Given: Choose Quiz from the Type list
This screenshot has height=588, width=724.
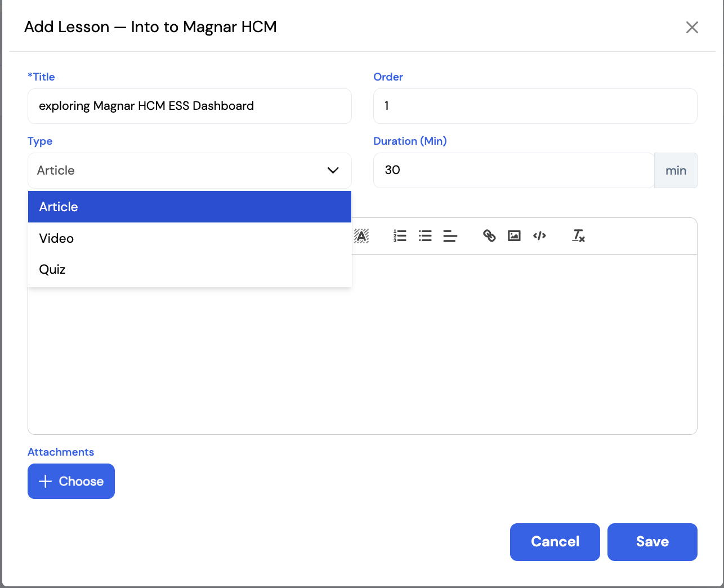Looking at the screenshot, I should [x=190, y=269].
